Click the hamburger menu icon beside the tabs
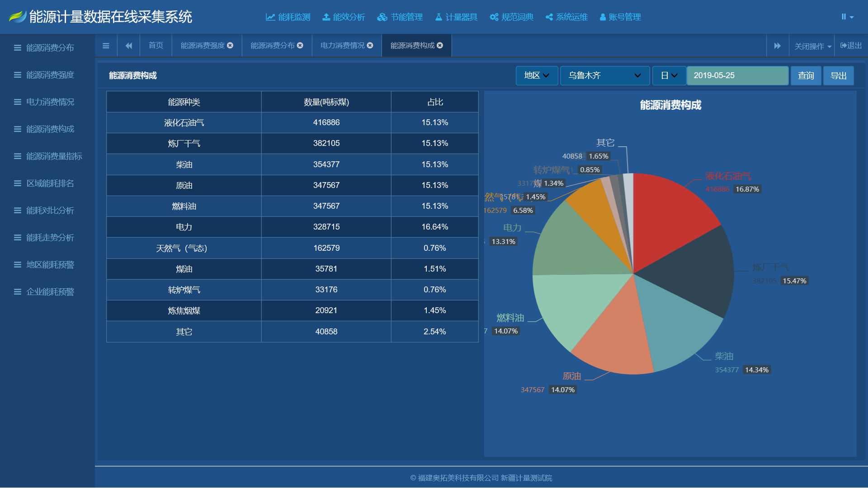Screen dimensions: 868x488 pos(106,45)
